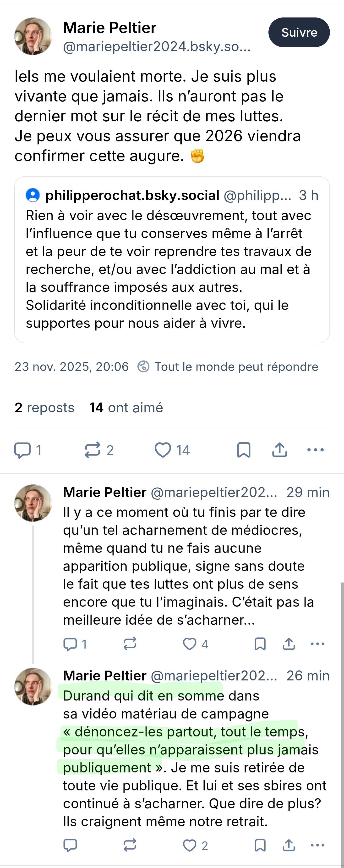Open Marie Peltier's profile picture on main post
Image resolution: width=344 pixels, height=868 pixels.
(x=33, y=36)
